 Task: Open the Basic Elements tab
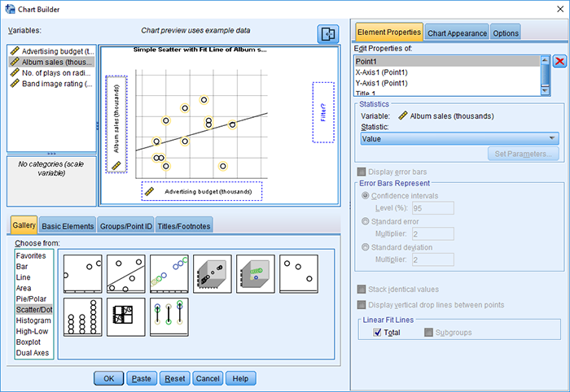tap(68, 225)
